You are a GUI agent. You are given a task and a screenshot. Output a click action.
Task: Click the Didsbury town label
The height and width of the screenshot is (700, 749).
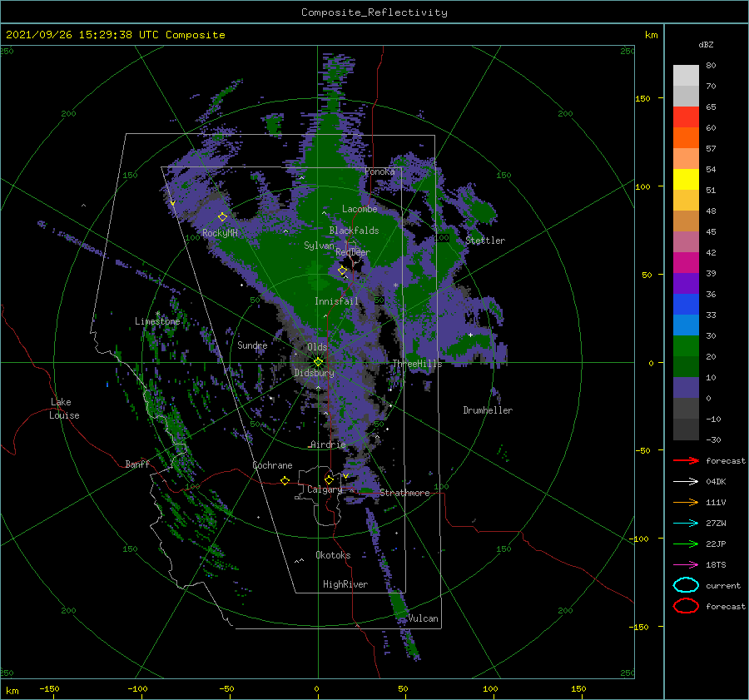[x=314, y=373]
